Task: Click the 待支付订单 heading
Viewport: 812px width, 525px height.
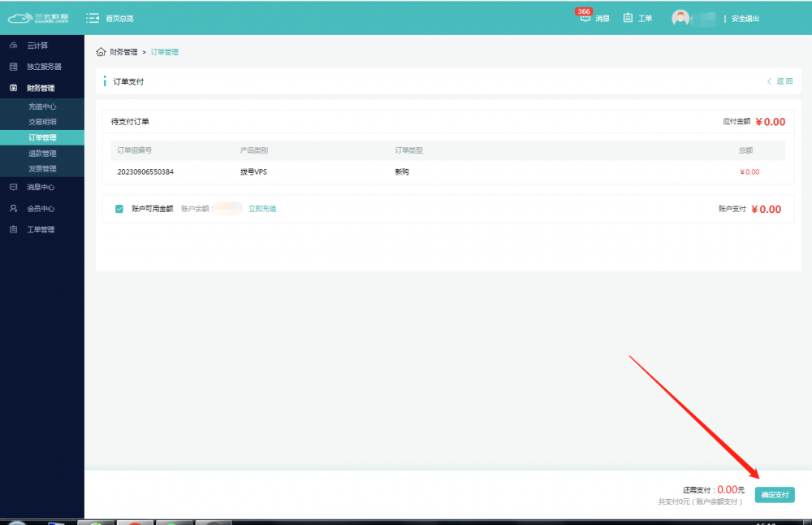Action: point(130,122)
